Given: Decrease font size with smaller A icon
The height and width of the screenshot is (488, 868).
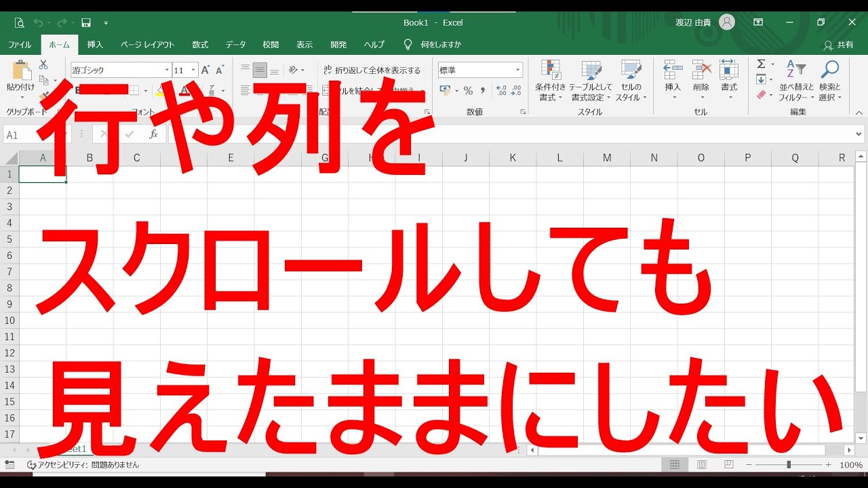Looking at the screenshot, I should click(x=220, y=70).
